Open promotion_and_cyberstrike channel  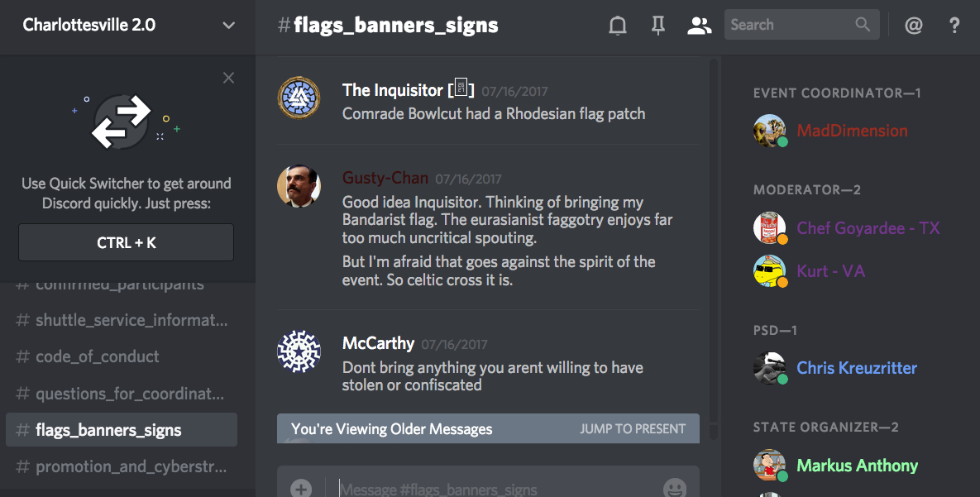click(131, 466)
